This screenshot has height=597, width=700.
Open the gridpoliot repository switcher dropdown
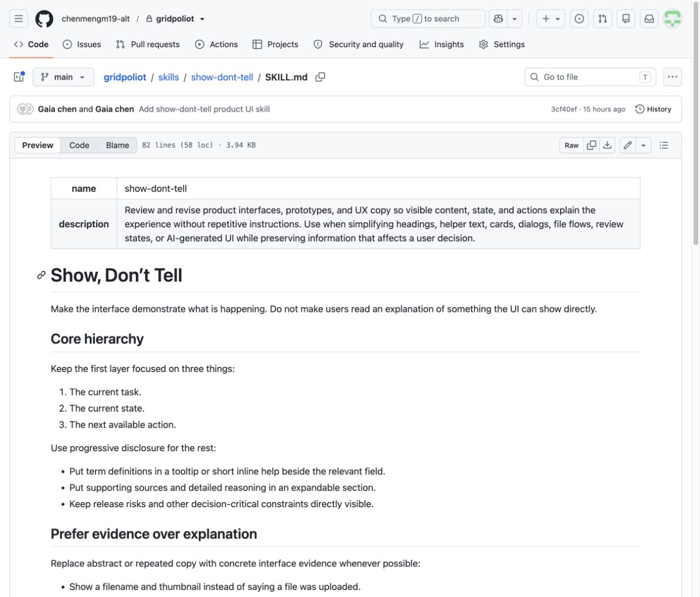(x=202, y=19)
